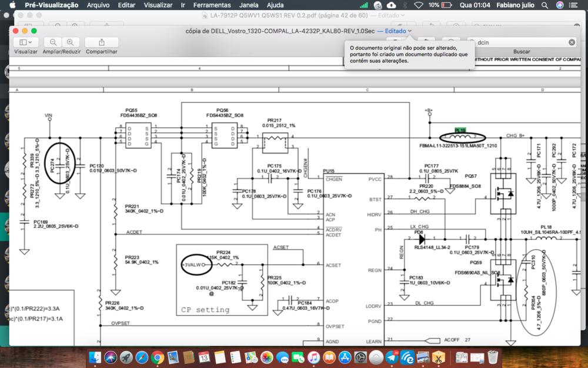Open the Arquivo menu

98,5
